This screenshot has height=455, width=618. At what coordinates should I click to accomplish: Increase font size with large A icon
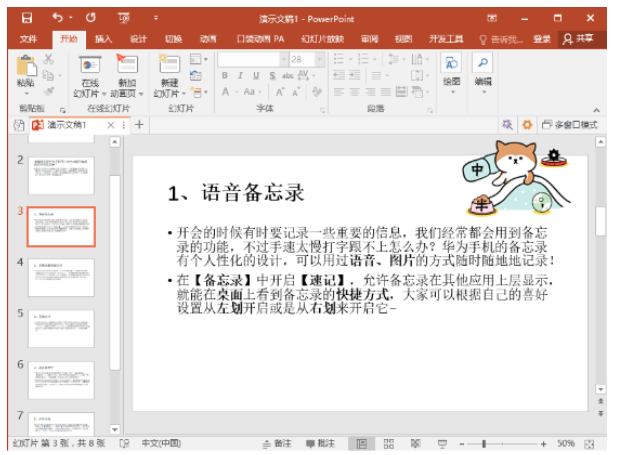coord(280,92)
